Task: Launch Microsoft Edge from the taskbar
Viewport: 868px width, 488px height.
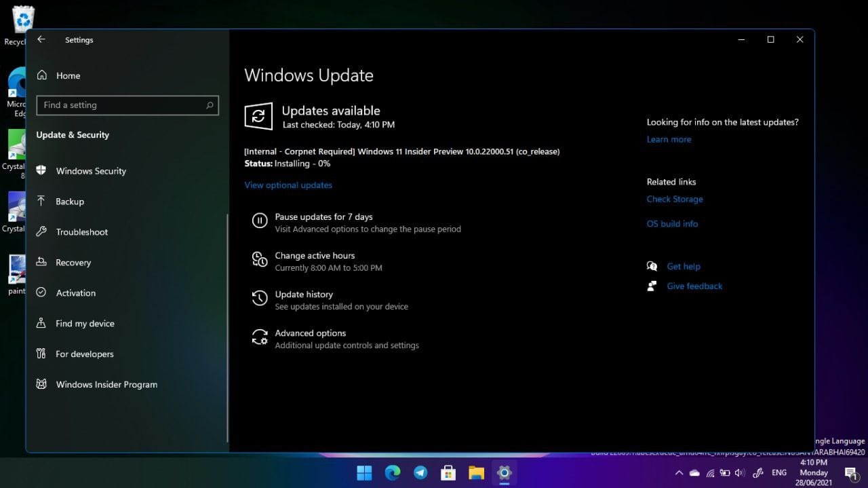Action: [393, 472]
